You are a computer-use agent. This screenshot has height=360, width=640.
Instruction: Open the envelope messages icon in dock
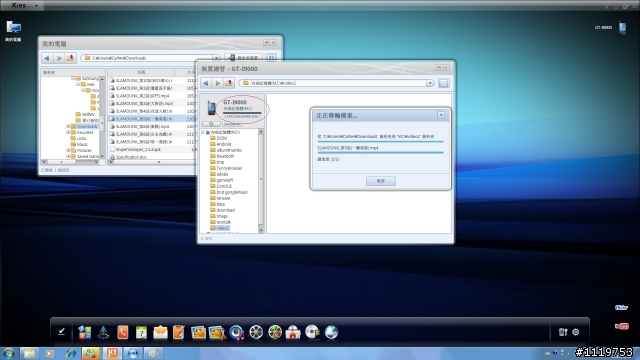(x=160, y=332)
